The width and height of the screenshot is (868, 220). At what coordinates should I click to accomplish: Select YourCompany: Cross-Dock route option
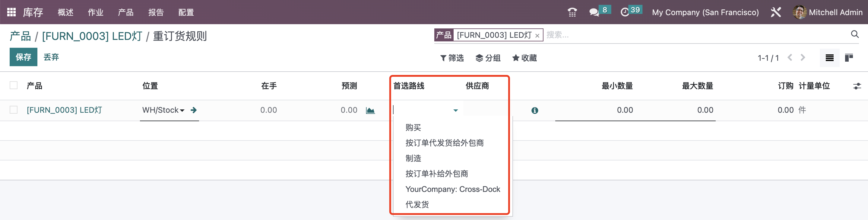pos(453,189)
